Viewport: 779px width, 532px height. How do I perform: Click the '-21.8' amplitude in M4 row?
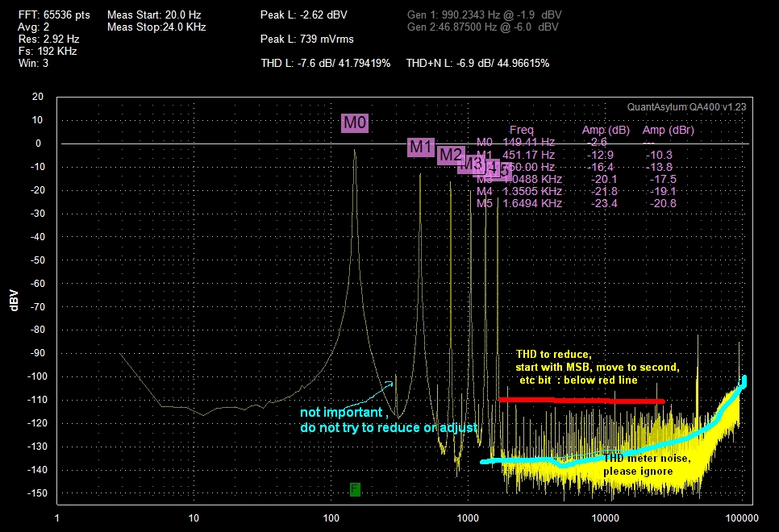604,191
